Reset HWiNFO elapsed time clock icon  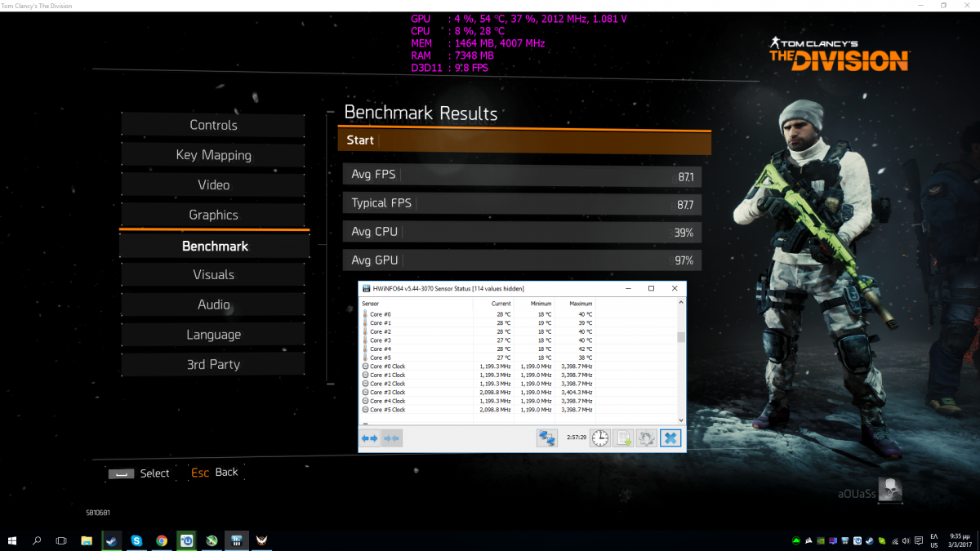599,438
